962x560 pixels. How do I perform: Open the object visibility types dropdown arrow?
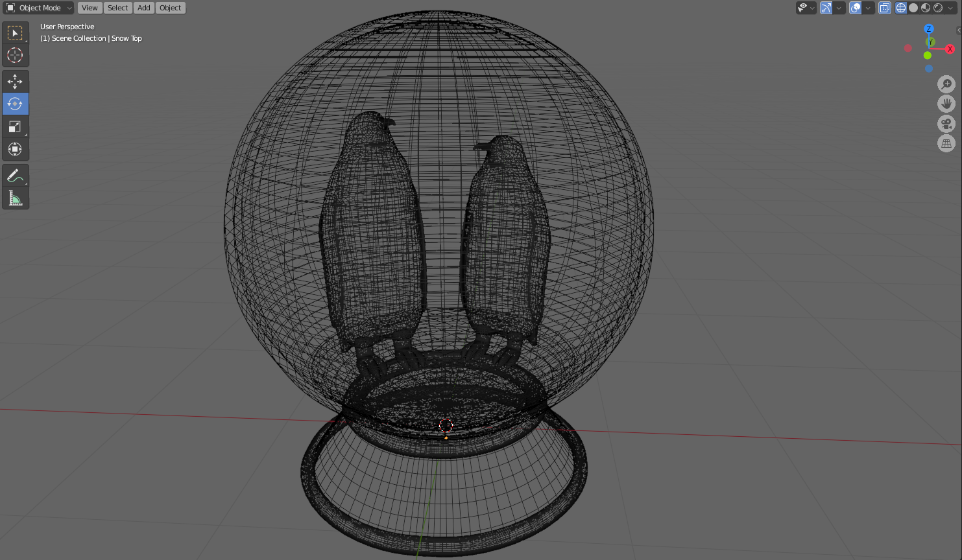pyautogui.click(x=813, y=8)
